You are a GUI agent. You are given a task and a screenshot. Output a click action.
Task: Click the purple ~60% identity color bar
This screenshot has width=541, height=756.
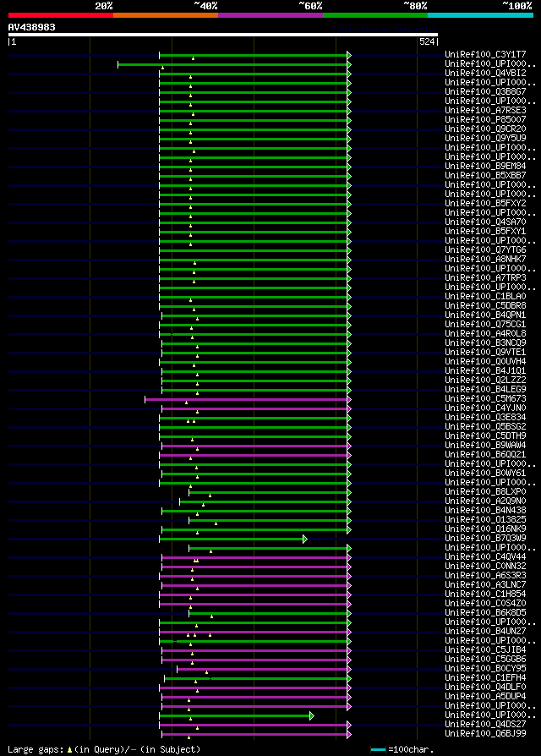tap(270, 15)
